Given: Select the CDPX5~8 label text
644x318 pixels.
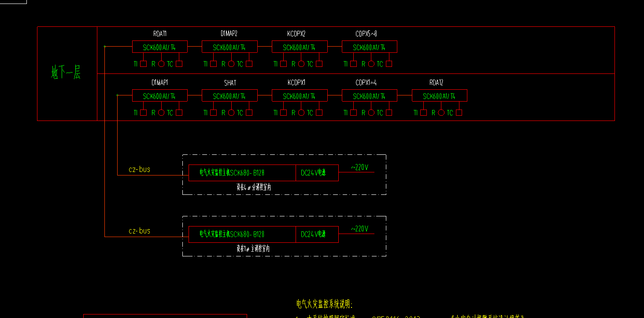Looking at the screenshot, I should pos(366,34).
